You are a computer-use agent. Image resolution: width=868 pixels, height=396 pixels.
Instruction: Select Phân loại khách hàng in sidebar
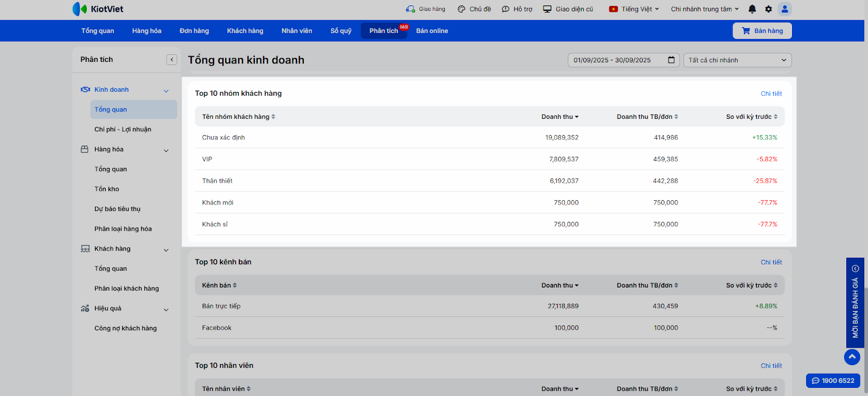pos(127,289)
